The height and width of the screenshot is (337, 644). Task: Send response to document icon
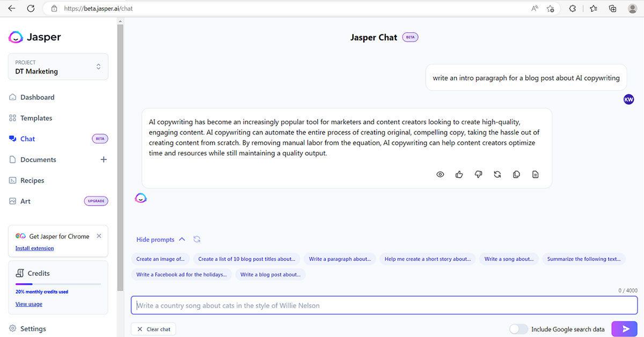[x=535, y=174]
